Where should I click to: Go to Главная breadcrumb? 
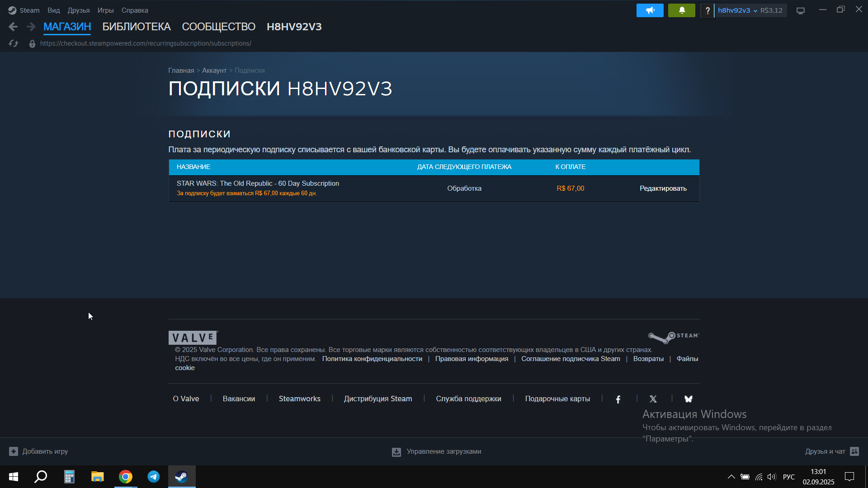pyautogui.click(x=181, y=70)
